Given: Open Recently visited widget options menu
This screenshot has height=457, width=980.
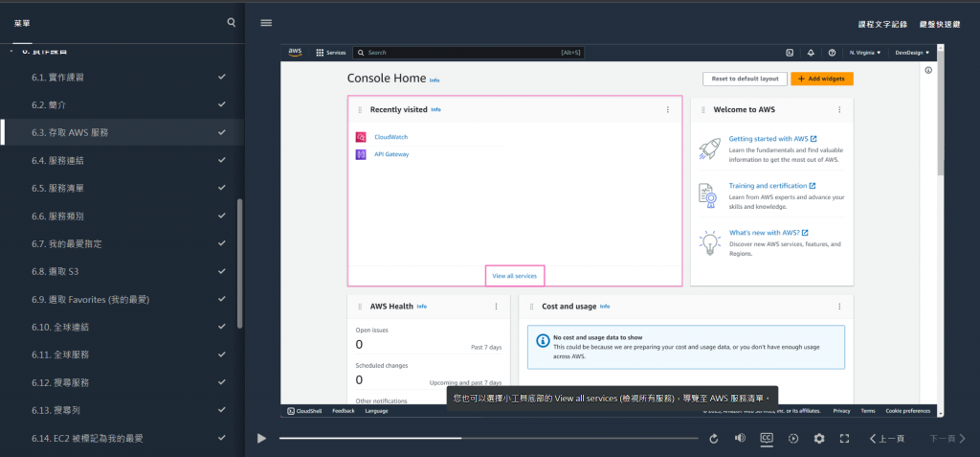Looking at the screenshot, I should pyautogui.click(x=667, y=109).
